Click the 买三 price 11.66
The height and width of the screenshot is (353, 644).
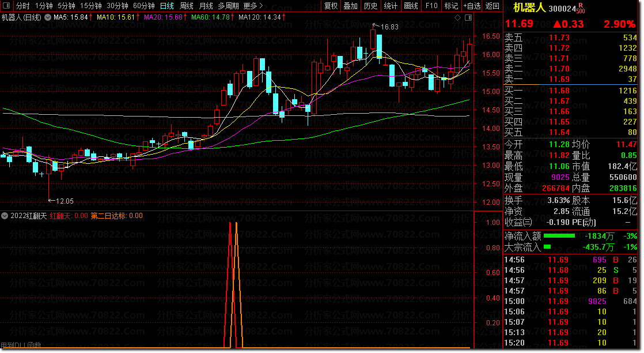[x=559, y=111]
